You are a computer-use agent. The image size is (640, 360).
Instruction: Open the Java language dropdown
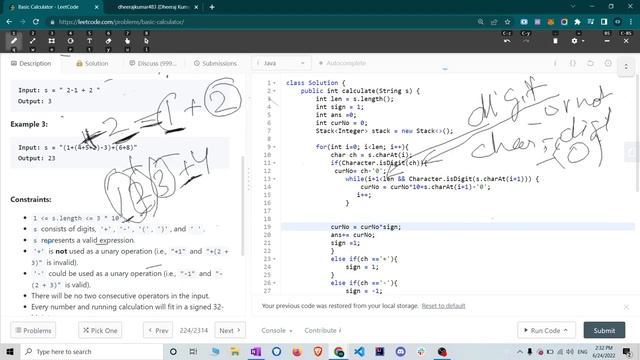tap(281, 63)
